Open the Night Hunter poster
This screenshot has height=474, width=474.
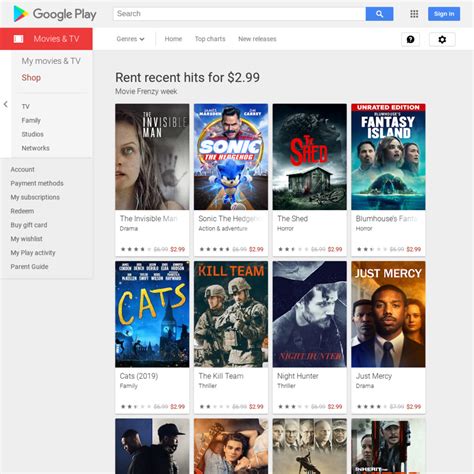309,314
